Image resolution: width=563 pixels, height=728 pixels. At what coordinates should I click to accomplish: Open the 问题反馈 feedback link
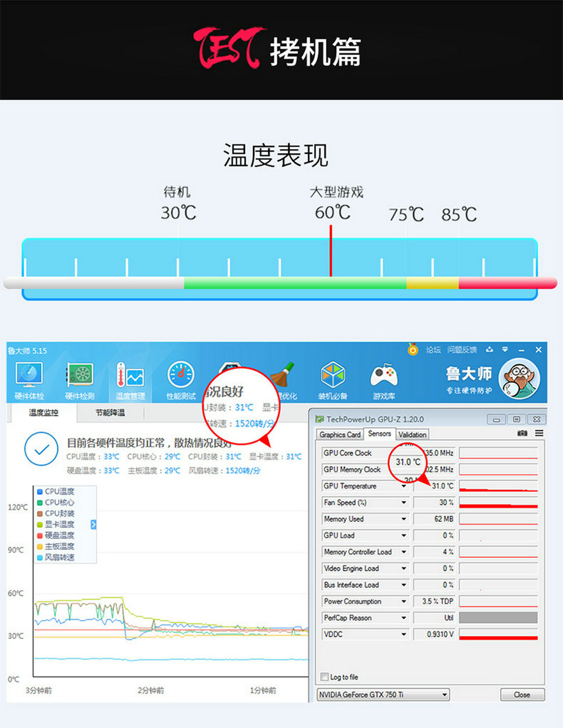pos(462,349)
